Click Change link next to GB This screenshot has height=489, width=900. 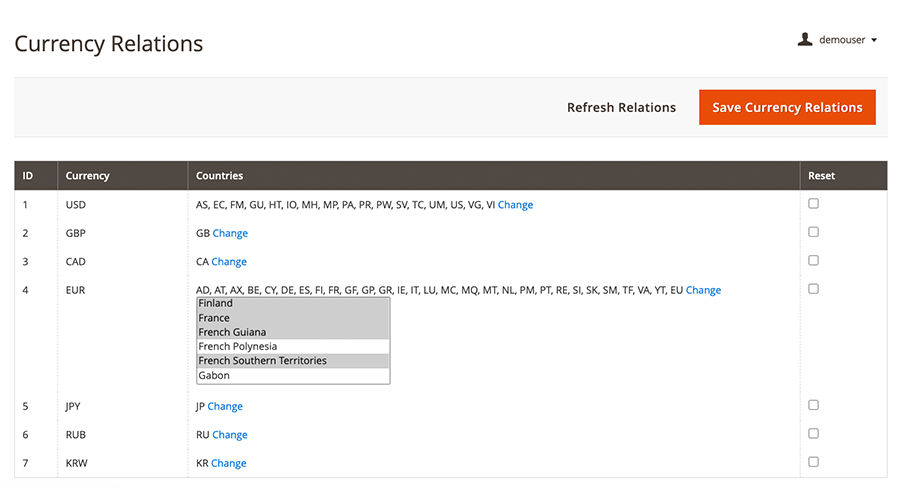[x=230, y=233]
